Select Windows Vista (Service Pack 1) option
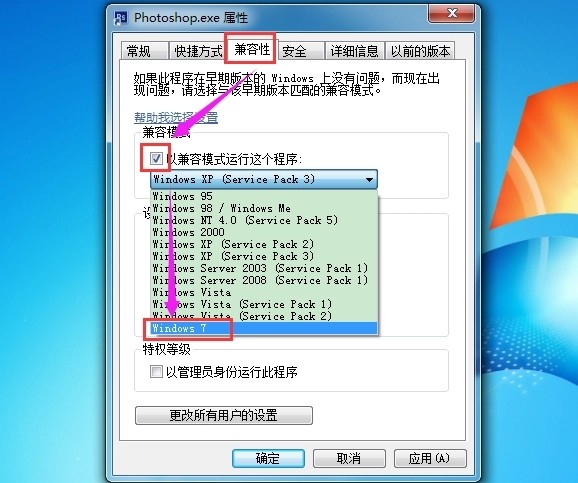Viewport: 578px width, 483px height. (x=264, y=304)
